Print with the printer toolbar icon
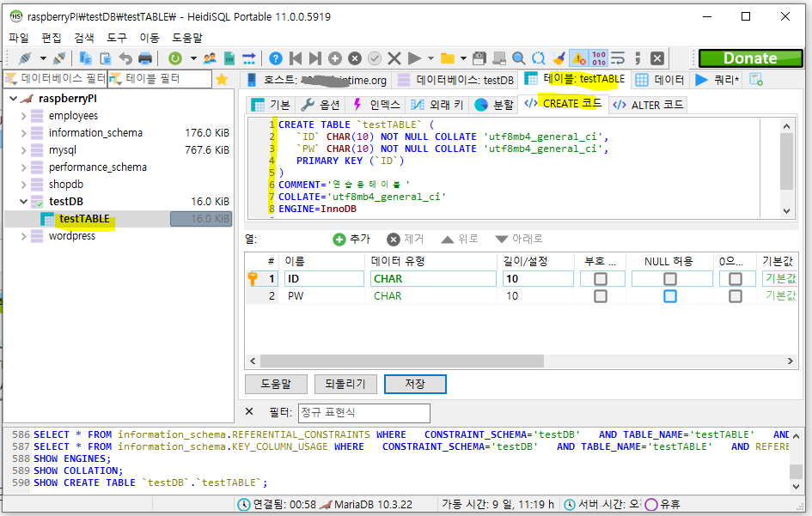 [x=145, y=58]
